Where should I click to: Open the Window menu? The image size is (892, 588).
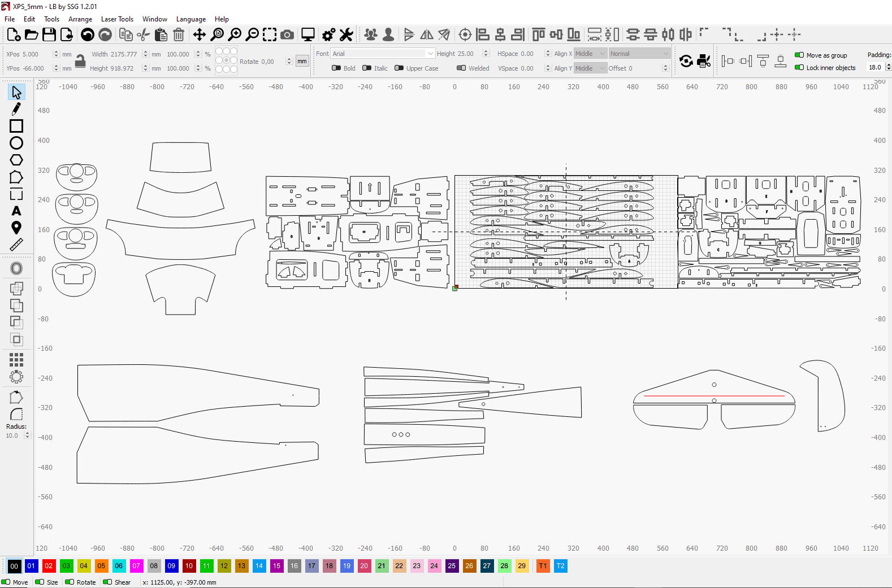(x=155, y=19)
